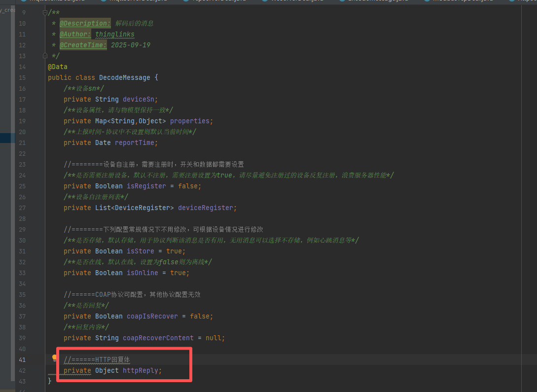This screenshot has height=392, width=537.
Task: Click the DeviceRegister type inside List
Action: (143, 208)
